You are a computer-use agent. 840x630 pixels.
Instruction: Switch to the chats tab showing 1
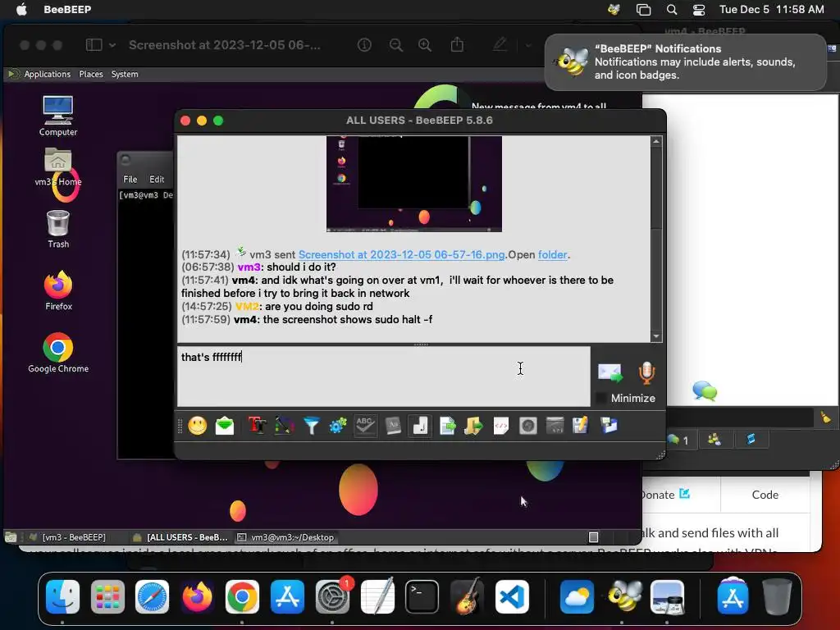pyautogui.click(x=678, y=441)
